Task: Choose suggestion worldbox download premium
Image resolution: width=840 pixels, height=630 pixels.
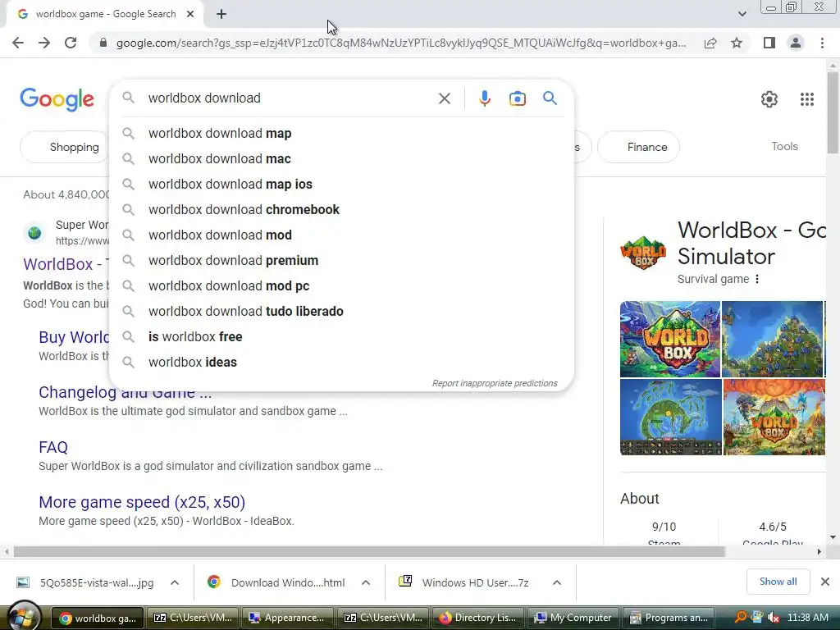Action: 341,260
